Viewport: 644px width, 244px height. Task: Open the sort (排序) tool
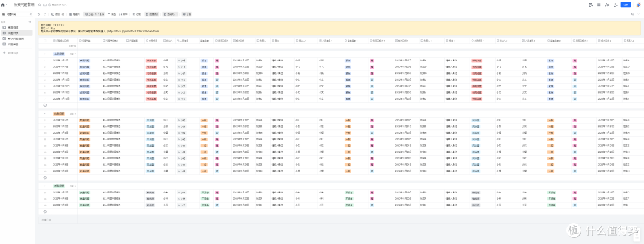coord(123,14)
